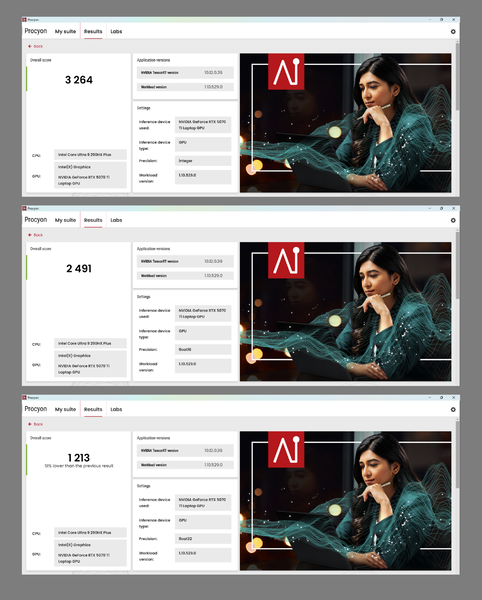Open settings gear in the 3 264 score window

click(x=453, y=32)
